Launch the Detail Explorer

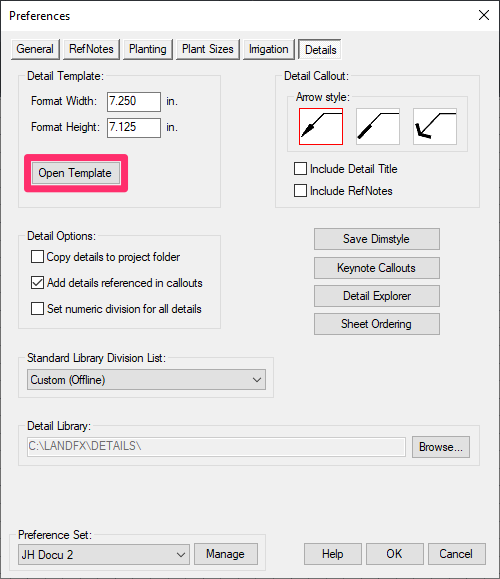(x=377, y=296)
